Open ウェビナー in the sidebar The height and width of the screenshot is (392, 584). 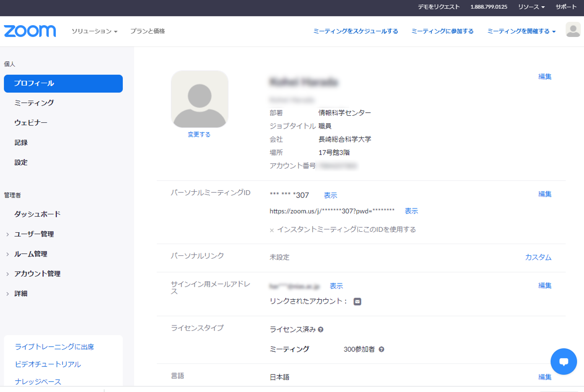point(31,122)
